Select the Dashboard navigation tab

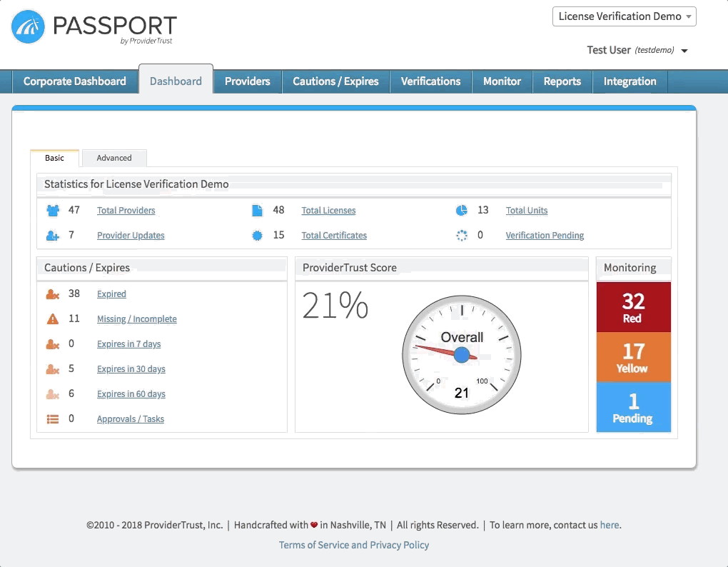click(x=176, y=81)
